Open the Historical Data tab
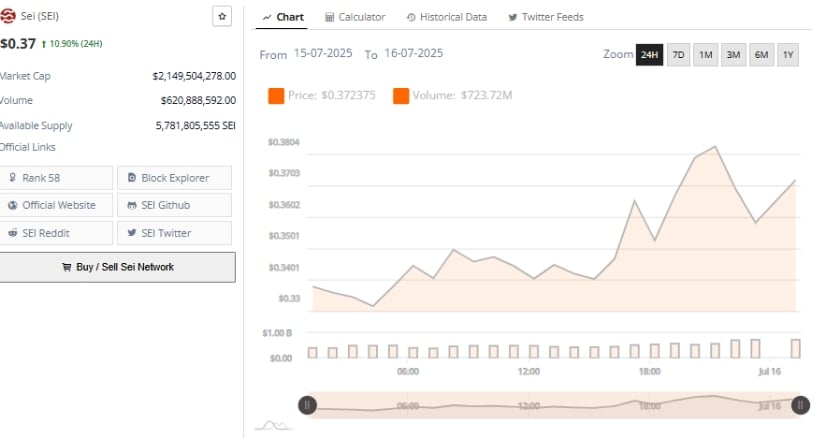Viewport: 825px width, 438px height. [447, 17]
